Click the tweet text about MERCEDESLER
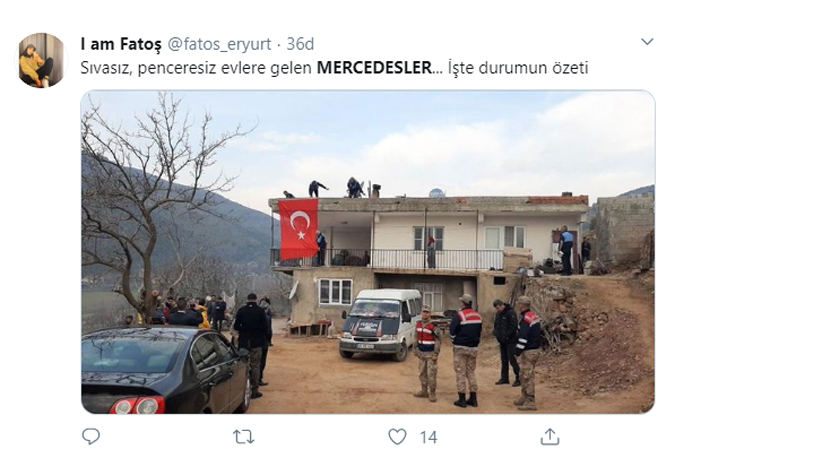The image size is (813, 458). click(x=334, y=68)
